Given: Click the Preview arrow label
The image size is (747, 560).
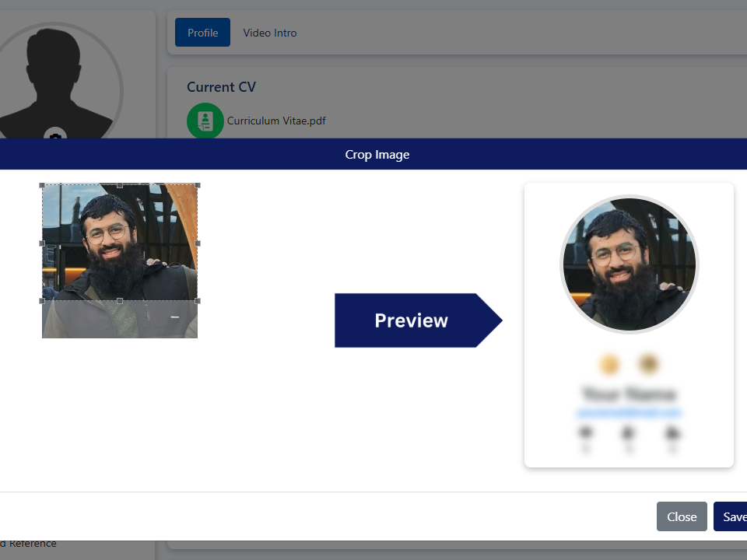Looking at the screenshot, I should [x=411, y=320].
